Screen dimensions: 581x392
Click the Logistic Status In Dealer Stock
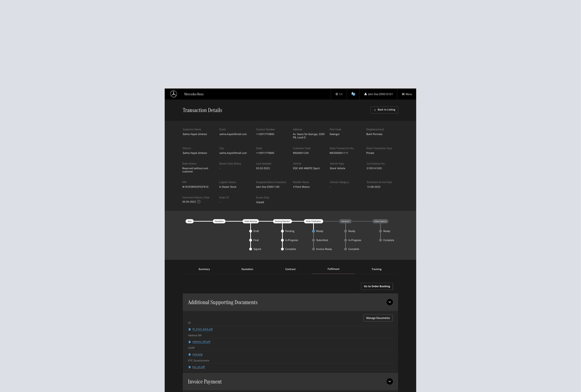[228, 187]
